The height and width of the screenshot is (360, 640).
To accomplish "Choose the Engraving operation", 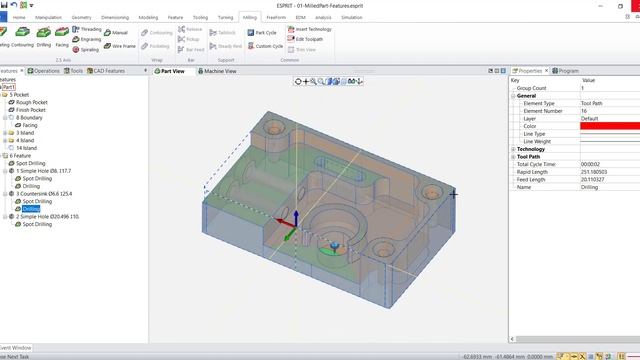I will click(87, 39).
